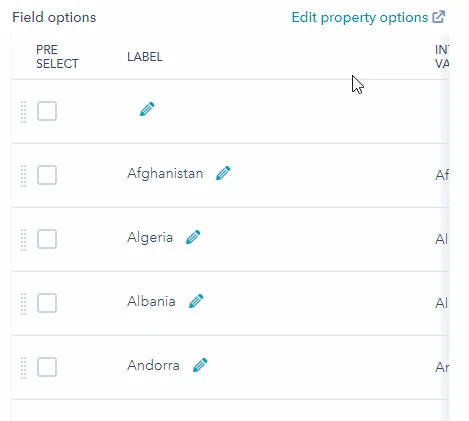Click the pencil icon next to Afghanistan

coord(223,173)
